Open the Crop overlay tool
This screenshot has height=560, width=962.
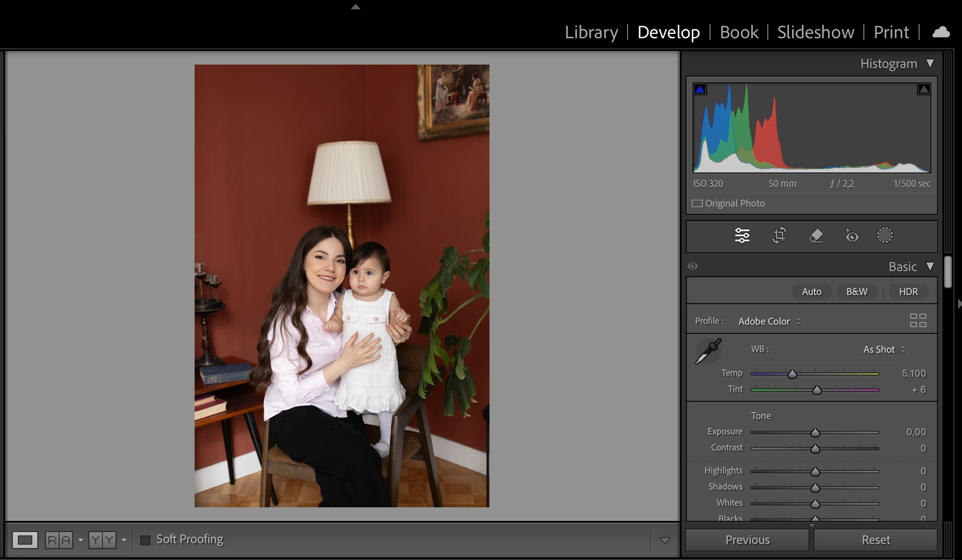pyautogui.click(x=779, y=235)
